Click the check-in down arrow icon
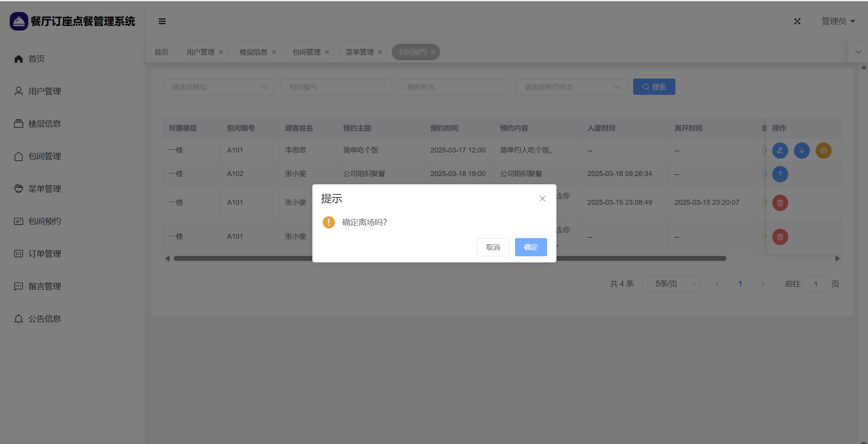Image resolution: width=868 pixels, height=444 pixels. (802, 151)
